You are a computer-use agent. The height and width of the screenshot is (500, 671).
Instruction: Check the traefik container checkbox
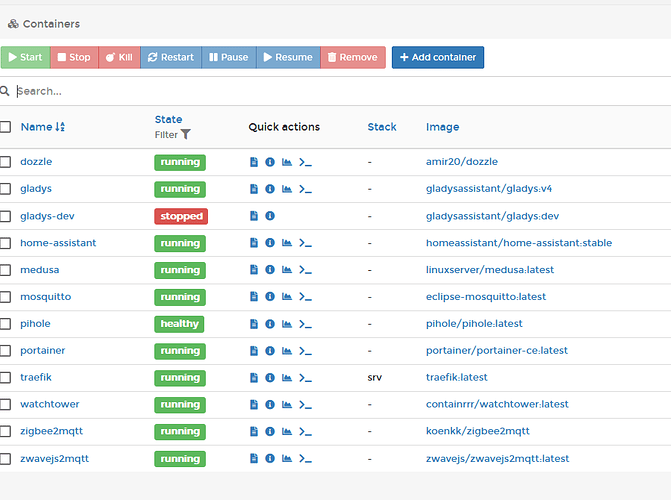pos(5,378)
